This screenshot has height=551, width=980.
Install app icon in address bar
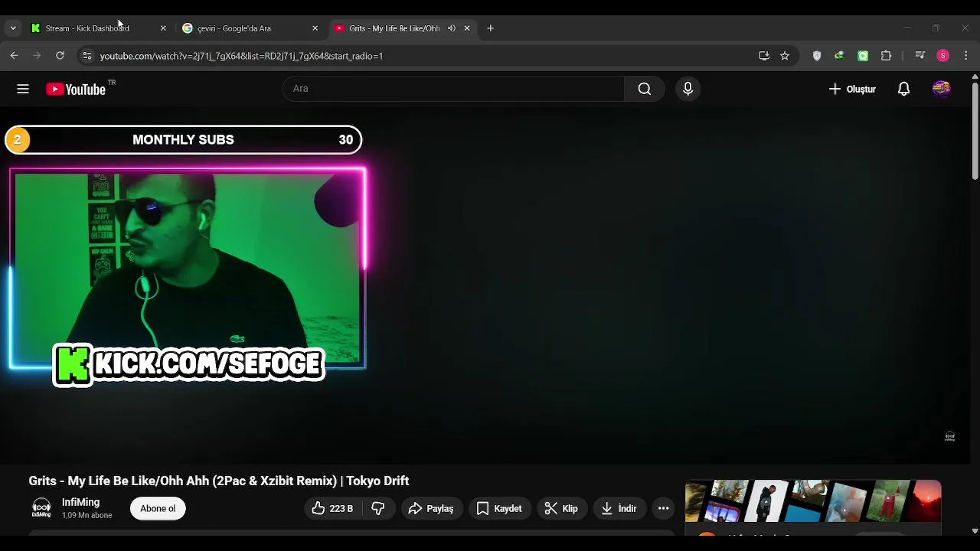click(764, 56)
